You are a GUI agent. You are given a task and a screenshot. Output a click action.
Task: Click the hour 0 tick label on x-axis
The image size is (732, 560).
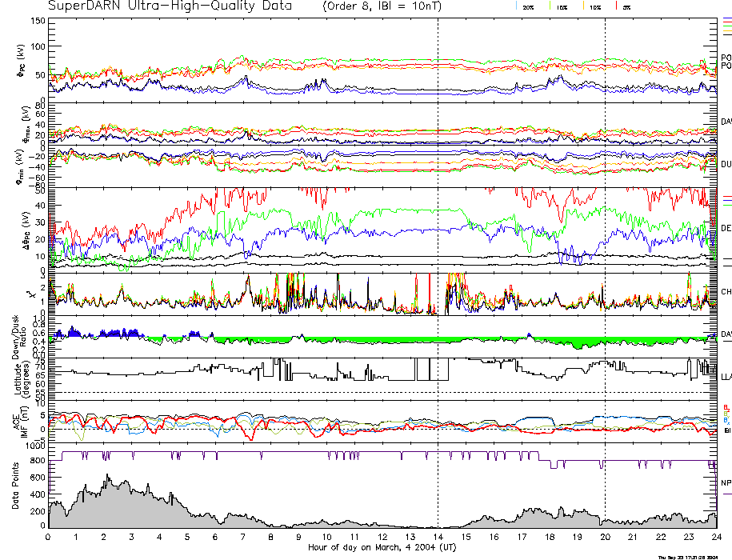point(49,537)
